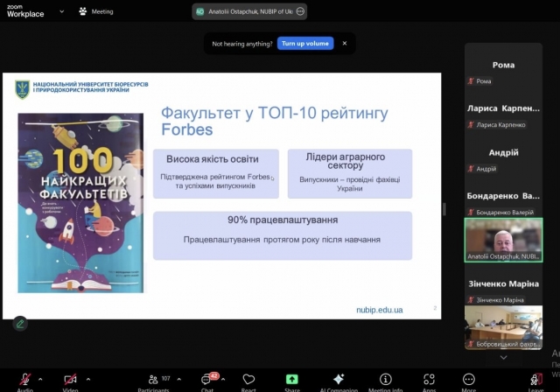Select Рома participant tile
This screenshot has width=560, height=392.
click(x=503, y=66)
